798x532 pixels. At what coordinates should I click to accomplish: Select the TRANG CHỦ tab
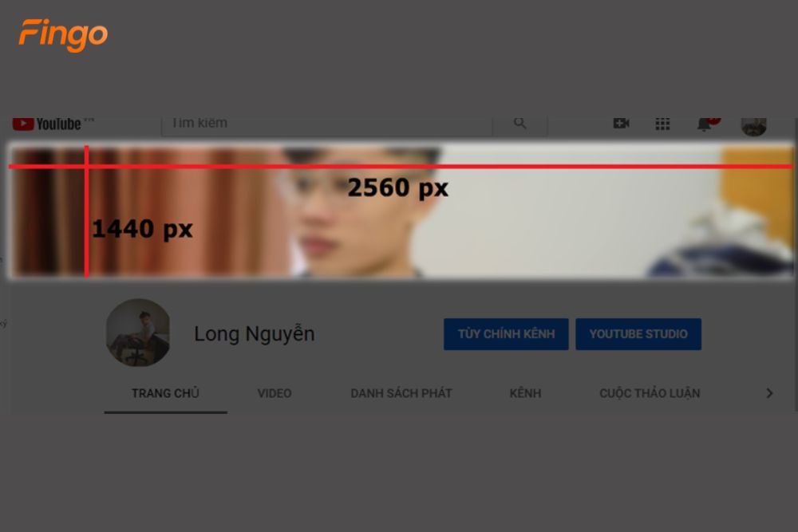click(165, 393)
